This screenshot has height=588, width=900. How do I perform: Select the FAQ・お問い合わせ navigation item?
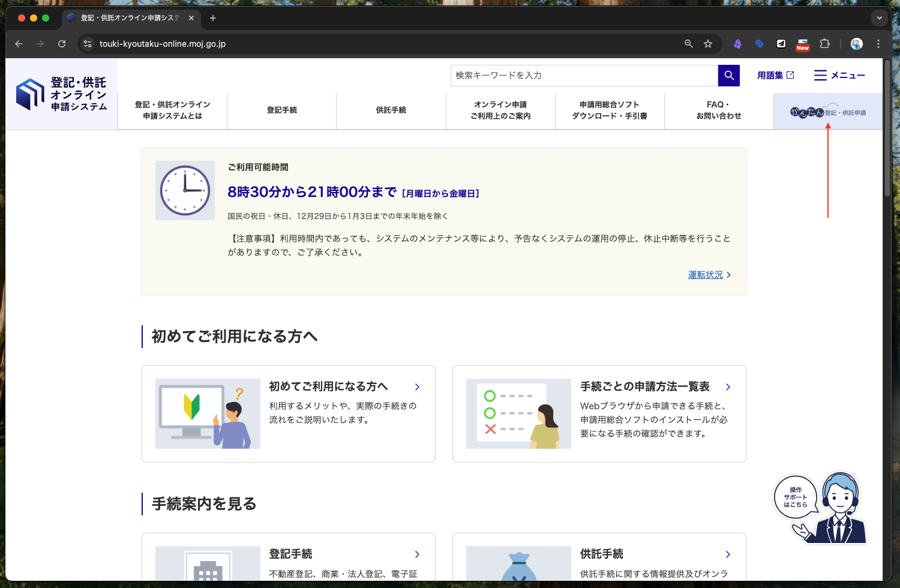click(718, 110)
